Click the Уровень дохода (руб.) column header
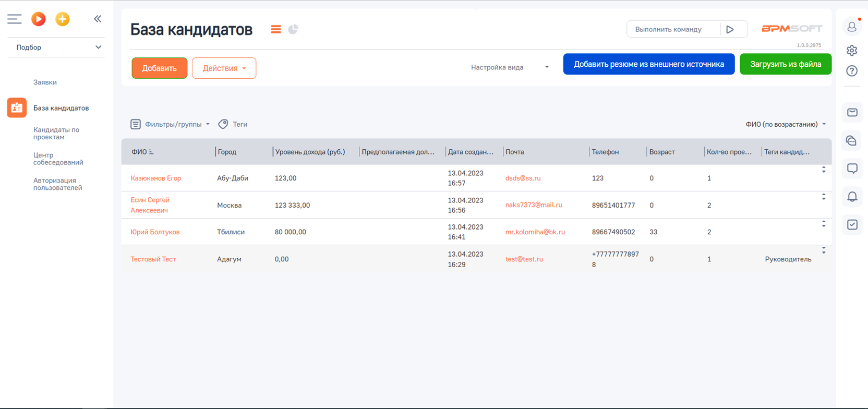868x409 pixels. point(310,152)
